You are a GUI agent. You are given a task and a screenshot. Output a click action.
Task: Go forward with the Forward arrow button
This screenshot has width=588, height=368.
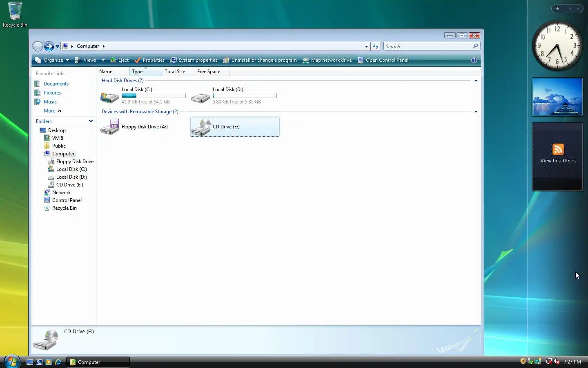click(49, 46)
